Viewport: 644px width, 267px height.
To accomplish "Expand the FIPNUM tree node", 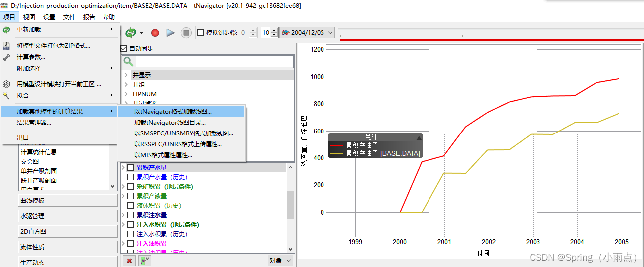I will [x=126, y=94].
